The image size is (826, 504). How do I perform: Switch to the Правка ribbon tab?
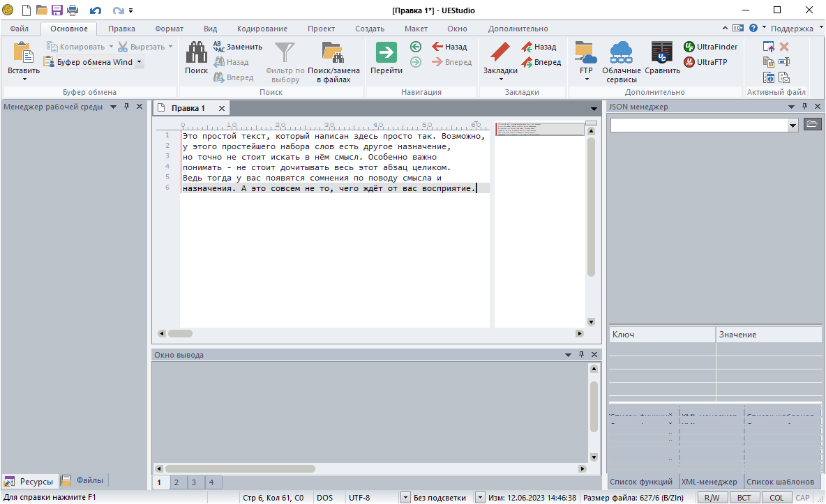[x=121, y=29]
